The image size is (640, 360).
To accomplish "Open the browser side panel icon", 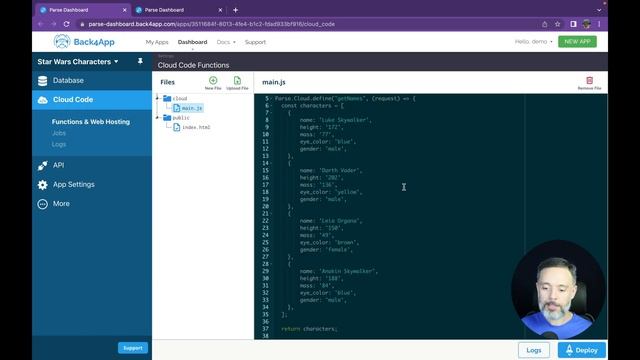I will [x=573, y=24].
